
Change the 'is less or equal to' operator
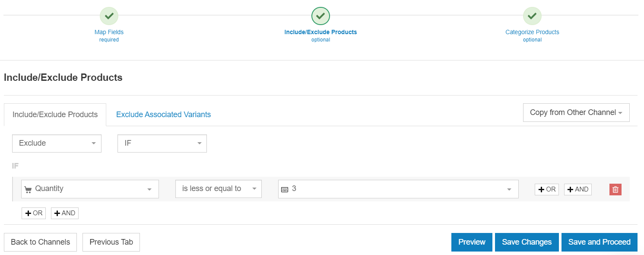coord(218,189)
